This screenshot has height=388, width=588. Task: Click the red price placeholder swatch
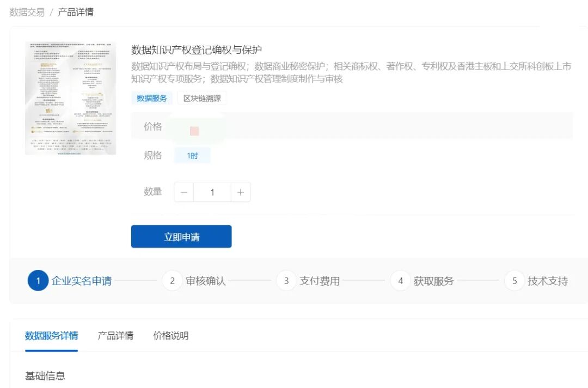point(195,130)
